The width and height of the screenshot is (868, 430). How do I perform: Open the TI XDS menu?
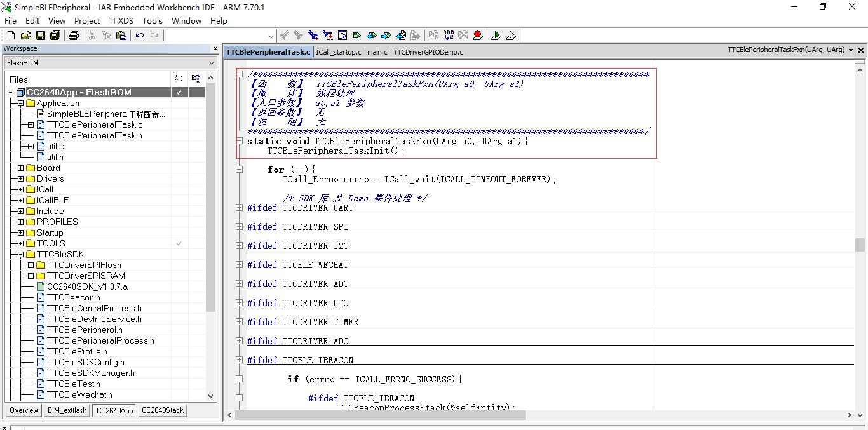121,20
